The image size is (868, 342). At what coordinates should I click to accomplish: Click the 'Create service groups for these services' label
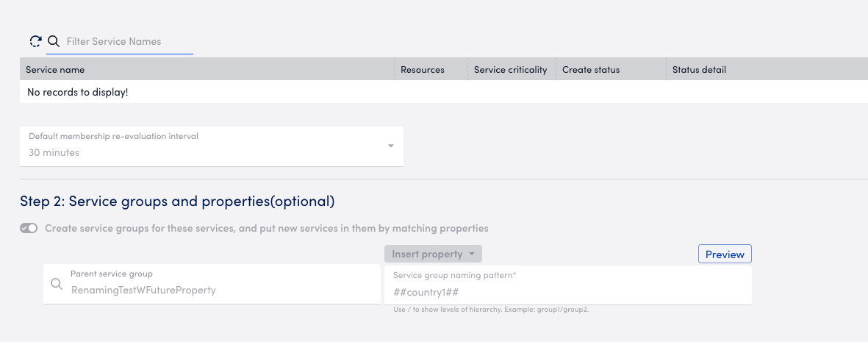coord(266,228)
